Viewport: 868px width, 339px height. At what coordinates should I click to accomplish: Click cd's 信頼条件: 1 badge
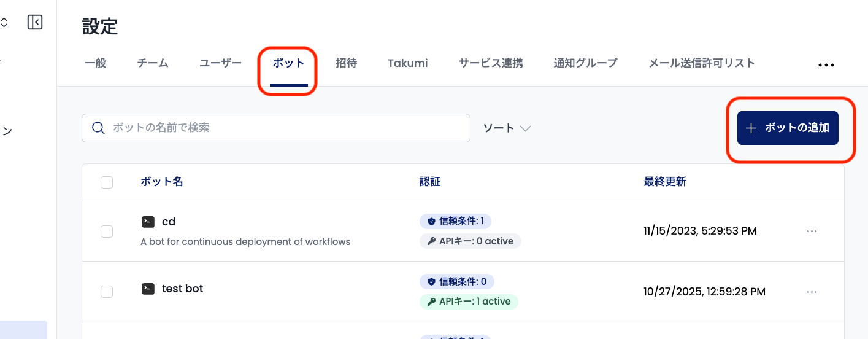(x=456, y=221)
